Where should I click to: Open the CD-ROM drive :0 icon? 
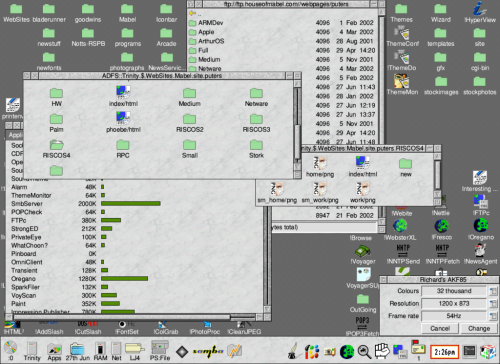10,350
